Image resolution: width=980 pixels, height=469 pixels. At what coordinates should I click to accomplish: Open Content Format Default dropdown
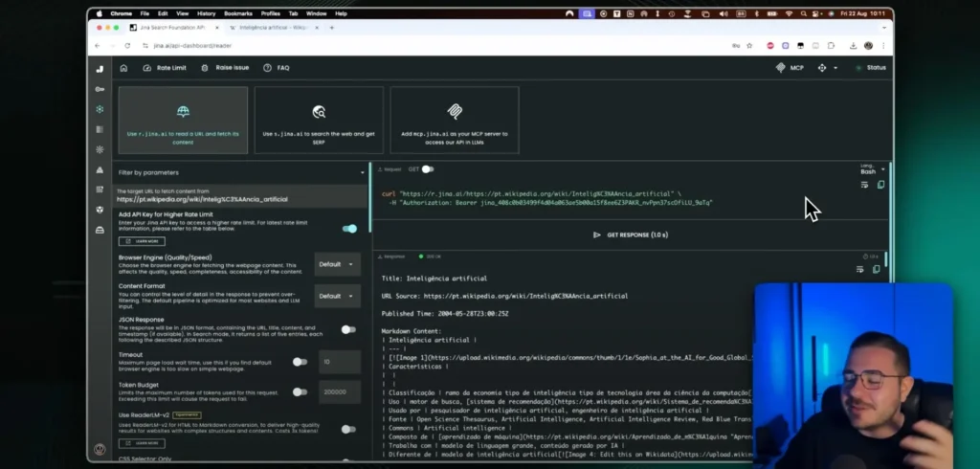337,297
